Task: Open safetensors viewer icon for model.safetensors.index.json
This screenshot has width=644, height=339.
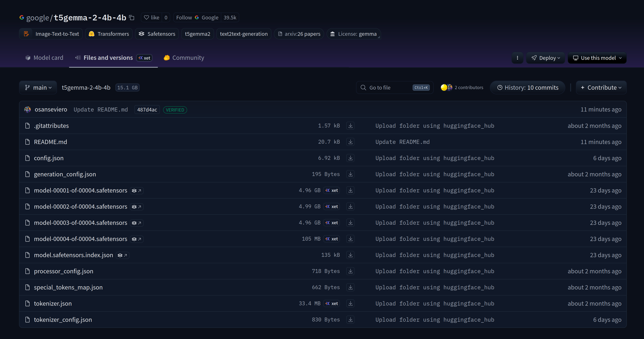Action: coord(122,255)
